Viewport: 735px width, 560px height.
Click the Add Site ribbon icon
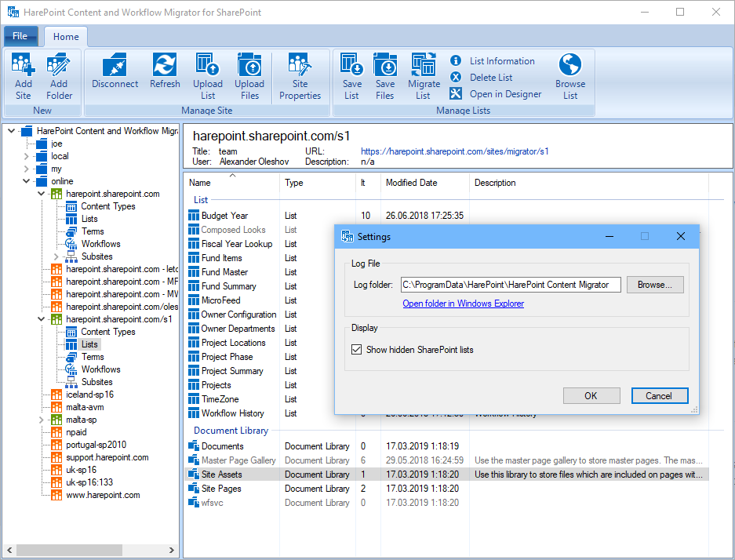(x=24, y=64)
